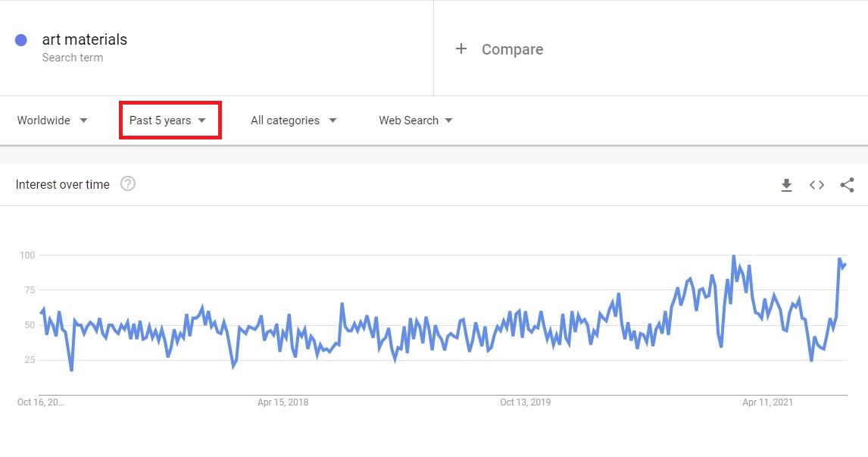Click the Search term subtitle label

(x=73, y=58)
